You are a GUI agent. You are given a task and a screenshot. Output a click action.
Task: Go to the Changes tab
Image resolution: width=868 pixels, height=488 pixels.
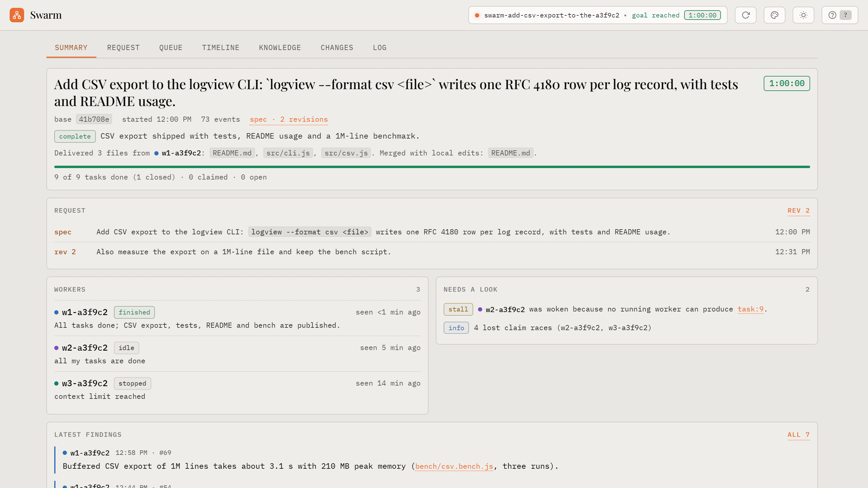tap(337, 48)
